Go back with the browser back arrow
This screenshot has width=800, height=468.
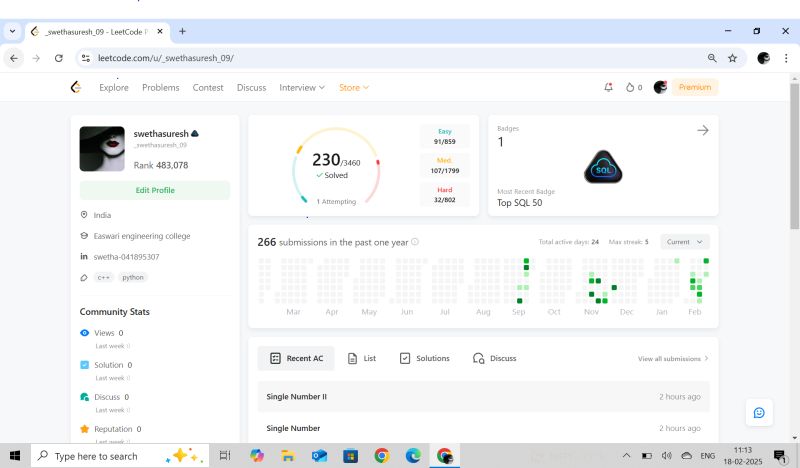click(14, 58)
